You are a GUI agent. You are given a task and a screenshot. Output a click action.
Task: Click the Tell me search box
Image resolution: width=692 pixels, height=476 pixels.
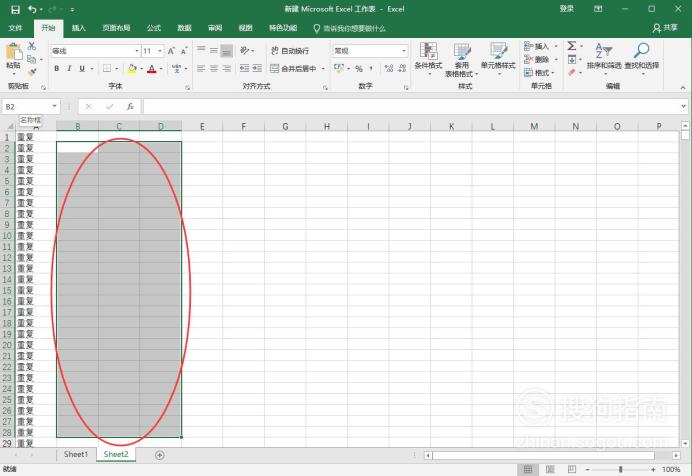(350, 29)
